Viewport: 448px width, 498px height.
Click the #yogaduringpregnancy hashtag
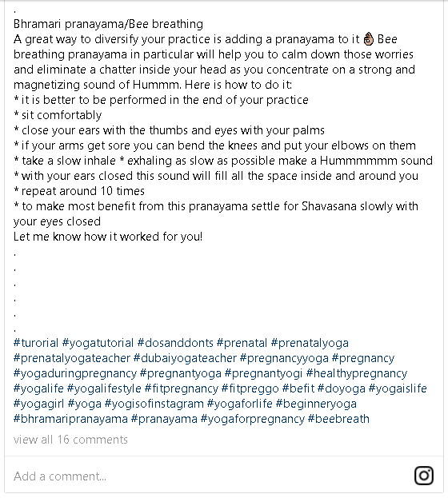pos(75,373)
